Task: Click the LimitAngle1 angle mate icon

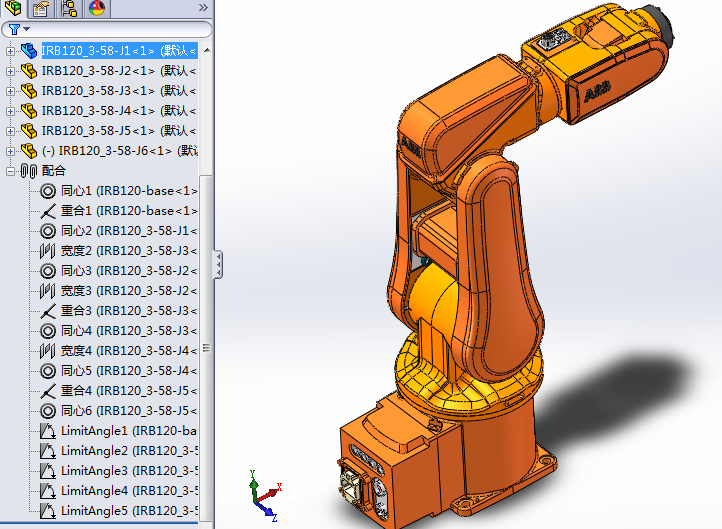Action: pos(48,431)
